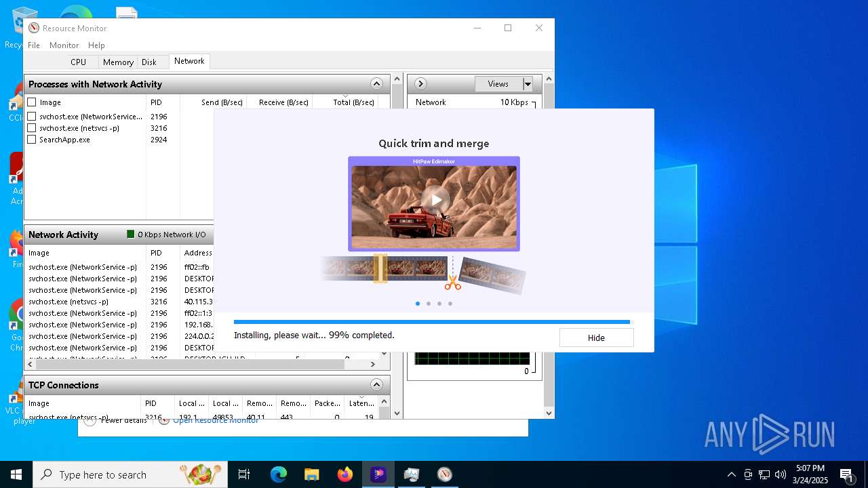Open the taskbar clock and date
Screen dimensions: 868x488
point(810,474)
